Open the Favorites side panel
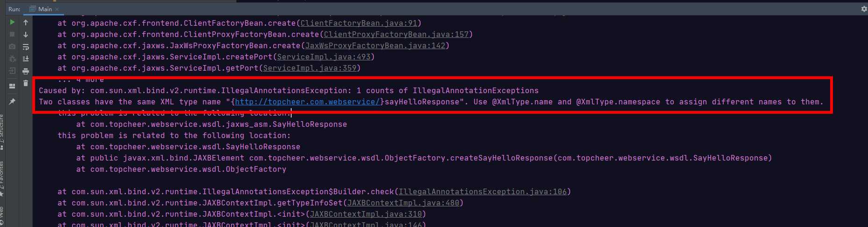 click(x=2, y=178)
